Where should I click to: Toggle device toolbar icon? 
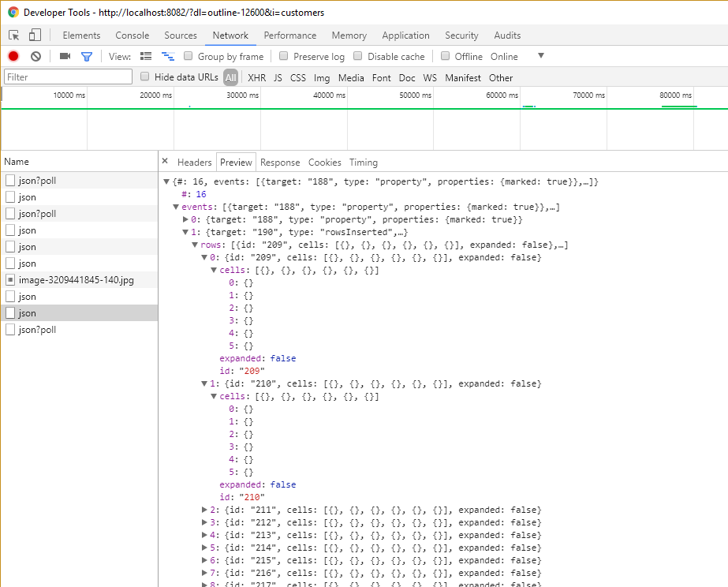pyautogui.click(x=35, y=36)
